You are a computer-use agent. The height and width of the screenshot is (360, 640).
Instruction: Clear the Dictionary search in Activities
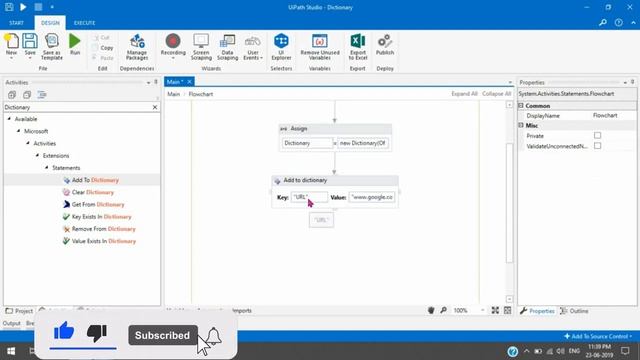tap(155, 107)
